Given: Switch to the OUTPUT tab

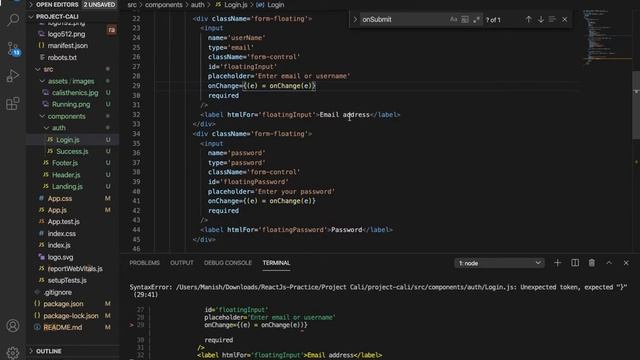Looking at the screenshot, I should pyautogui.click(x=182, y=263).
